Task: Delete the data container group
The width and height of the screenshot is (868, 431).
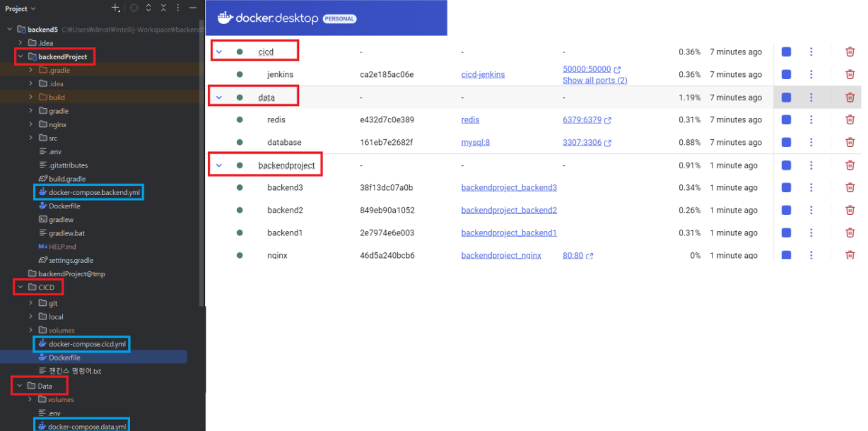Action: point(850,98)
